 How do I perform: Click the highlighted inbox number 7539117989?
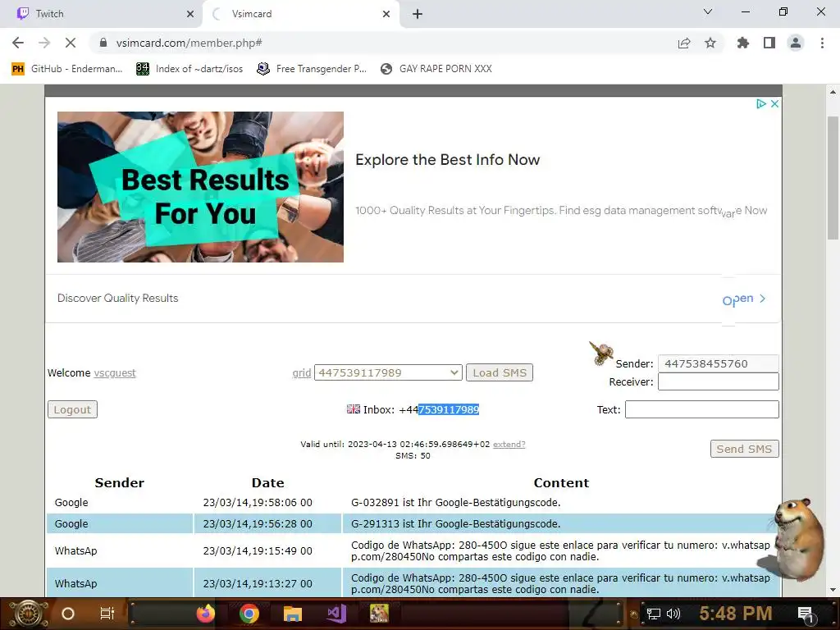pyautogui.click(x=449, y=410)
